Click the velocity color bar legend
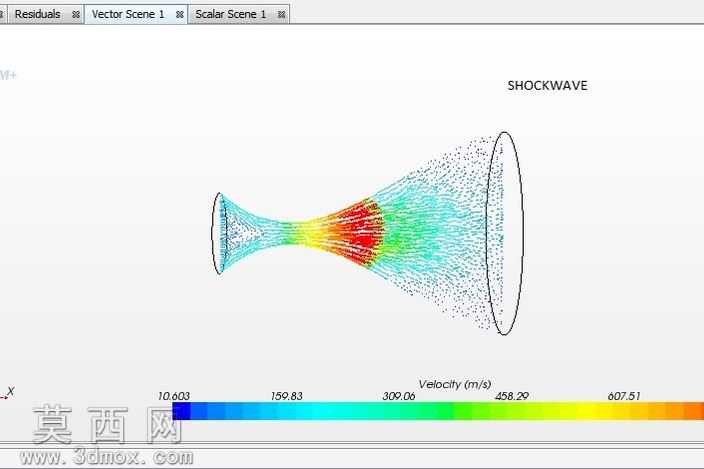The height and width of the screenshot is (469, 704). point(438,411)
